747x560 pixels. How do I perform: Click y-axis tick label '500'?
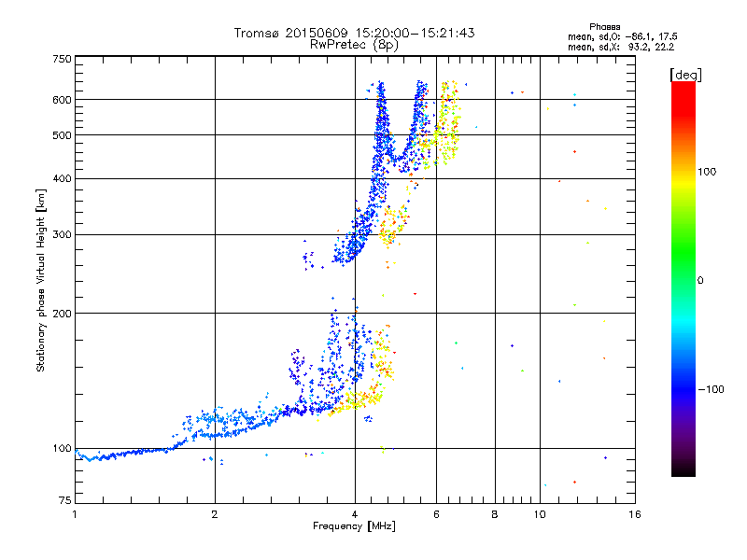(62, 135)
